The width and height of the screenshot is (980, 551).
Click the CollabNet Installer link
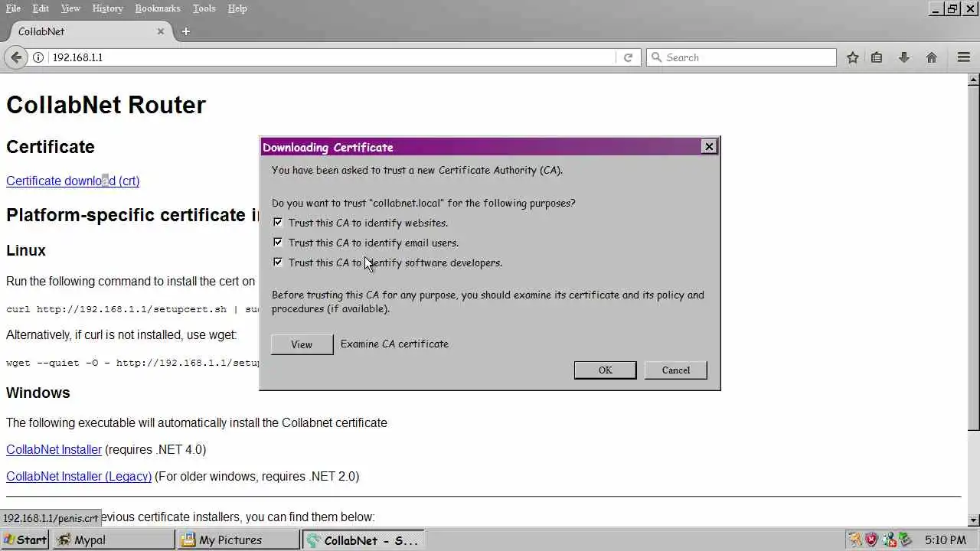tap(54, 449)
